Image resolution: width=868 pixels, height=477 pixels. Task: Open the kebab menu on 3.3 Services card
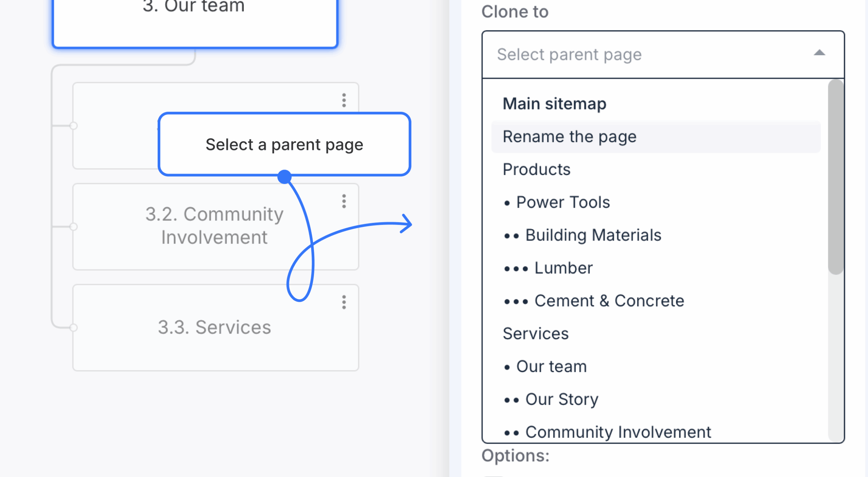coord(344,302)
